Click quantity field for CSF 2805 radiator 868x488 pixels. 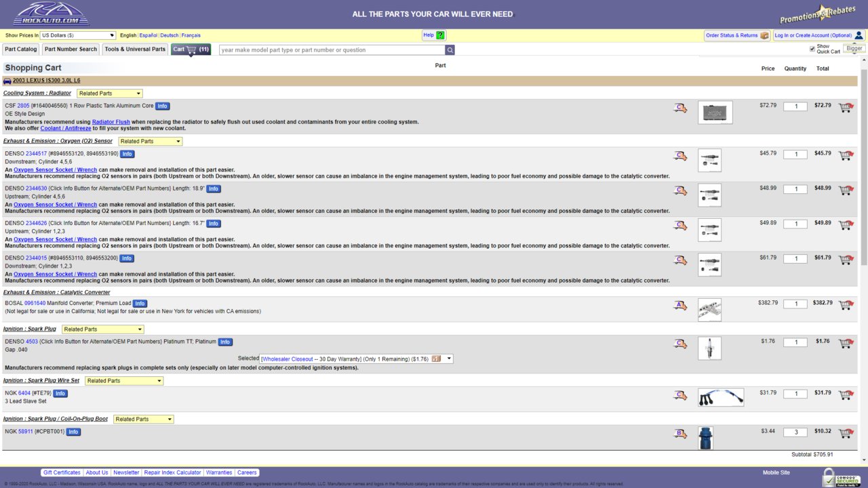coord(795,106)
